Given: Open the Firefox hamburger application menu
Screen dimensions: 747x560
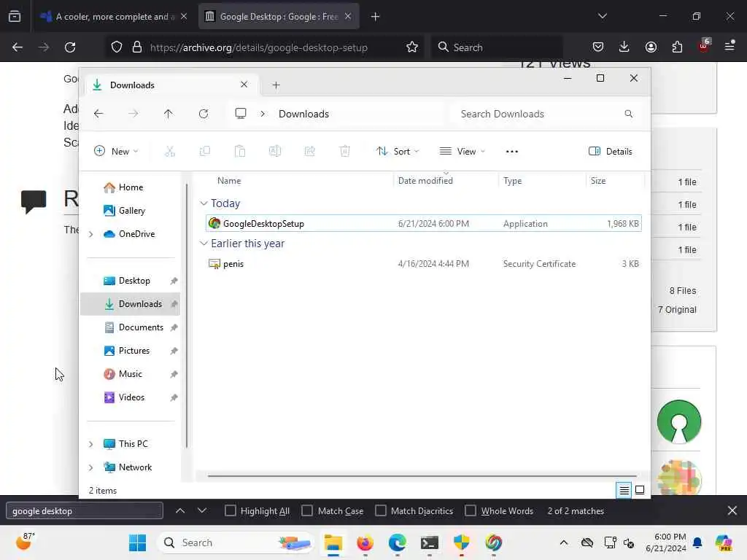Looking at the screenshot, I should (729, 46).
